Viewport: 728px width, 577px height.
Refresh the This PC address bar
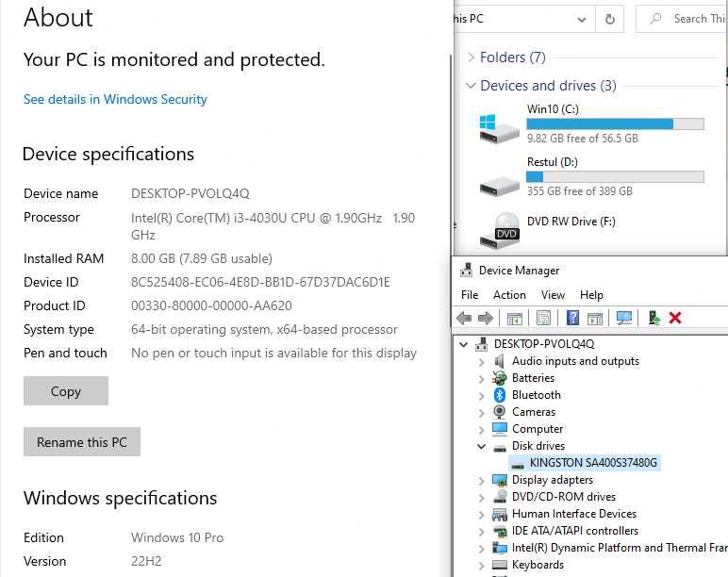coord(610,19)
